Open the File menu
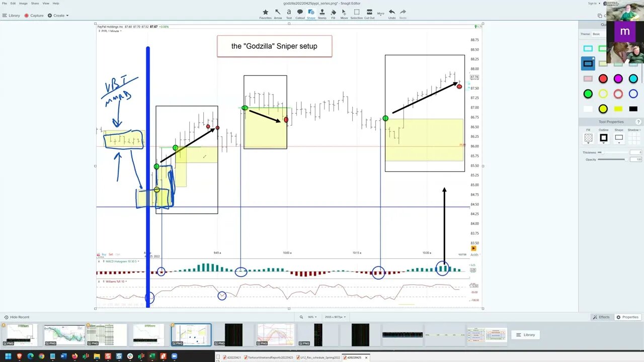This screenshot has height=362, width=644. click(5, 3)
